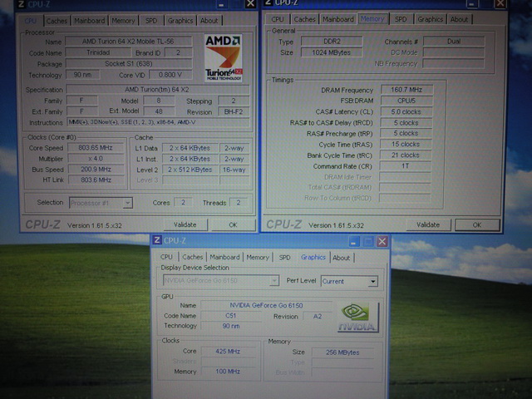Click the CPU-Z title icon of the CPU window
Viewport: 532px width, 399px height.
coord(21,4)
